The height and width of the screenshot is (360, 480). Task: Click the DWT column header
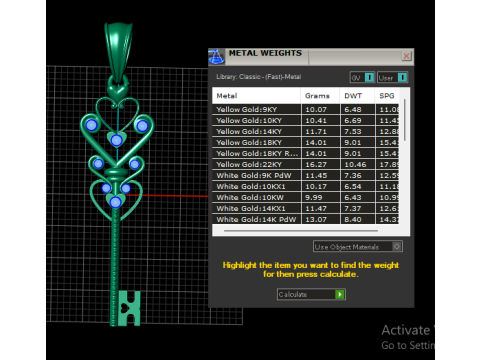click(x=357, y=96)
